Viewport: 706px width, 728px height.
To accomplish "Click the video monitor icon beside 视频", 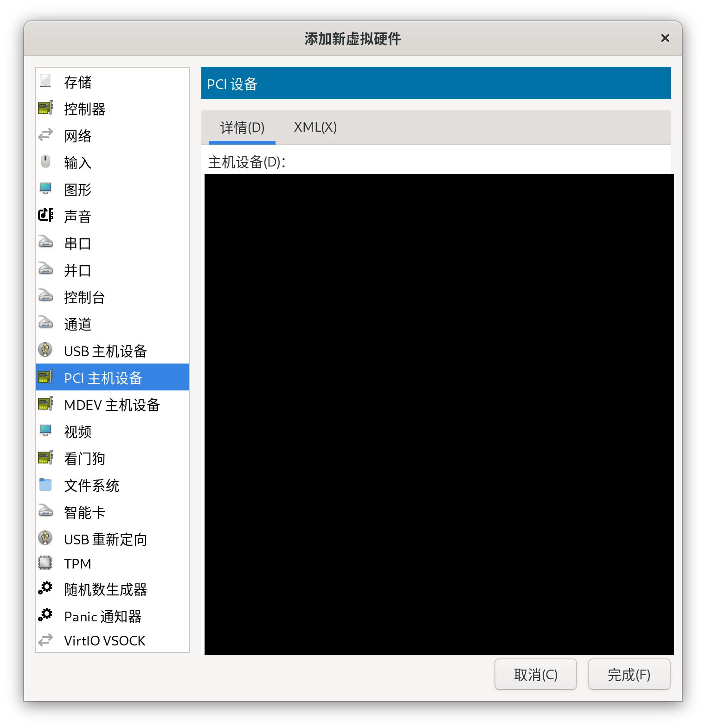I will tap(45, 430).
